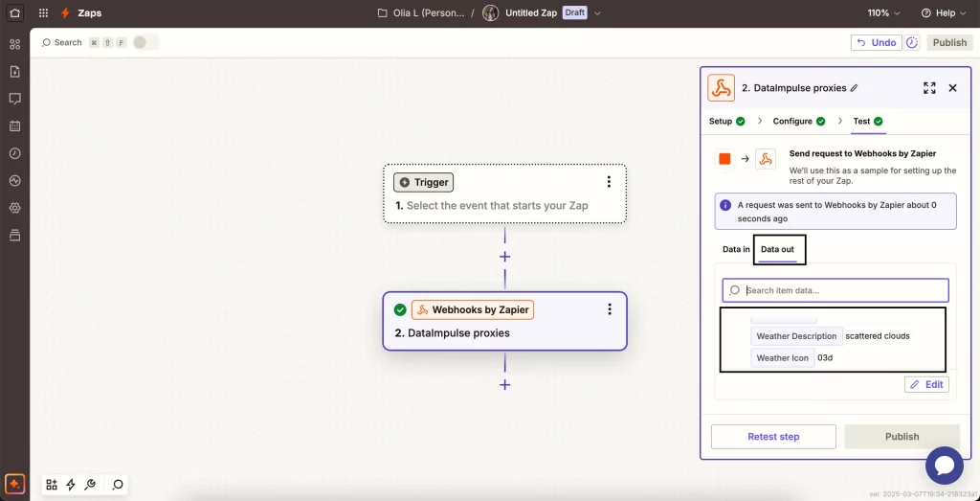Viewport: 980px width, 501px height.
Task: Select the Test tab
Action: (868, 122)
